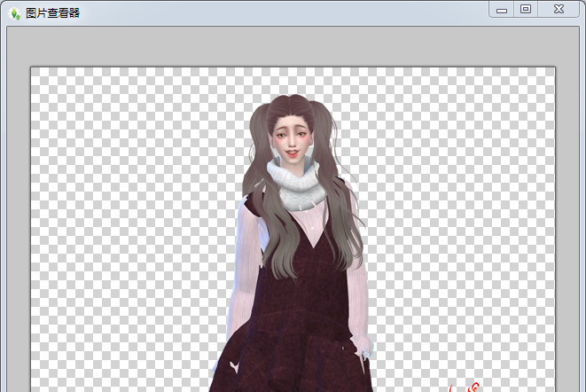Click the 图片查看器 title text

point(52,13)
